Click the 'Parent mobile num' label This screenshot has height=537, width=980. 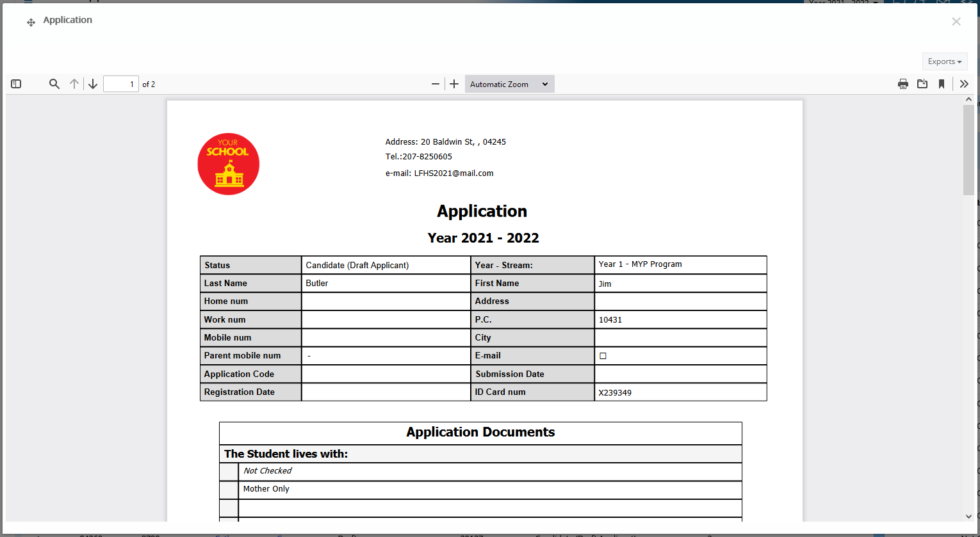[242, 355]
